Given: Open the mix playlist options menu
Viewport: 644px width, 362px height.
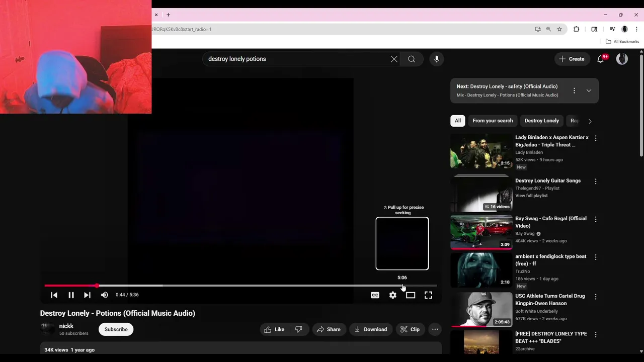Looking at the screenshot, I should coord(574,90).
